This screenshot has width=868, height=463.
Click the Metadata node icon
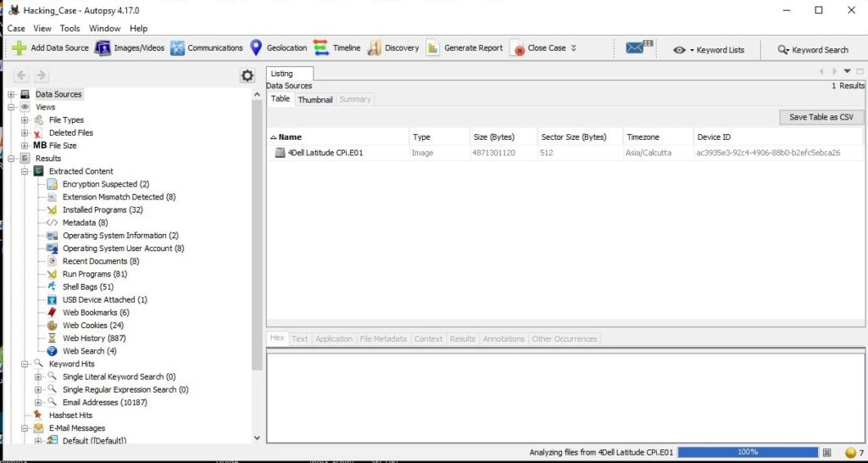(52, 223)
